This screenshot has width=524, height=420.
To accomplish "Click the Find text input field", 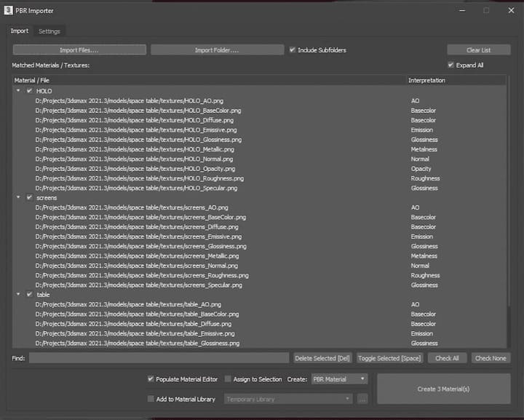I will pos(159,358).
